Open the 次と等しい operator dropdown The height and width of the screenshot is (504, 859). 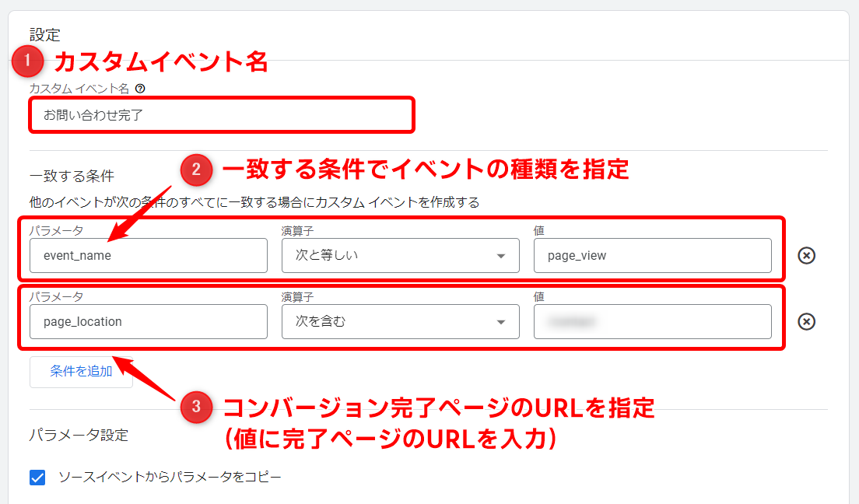400,255
